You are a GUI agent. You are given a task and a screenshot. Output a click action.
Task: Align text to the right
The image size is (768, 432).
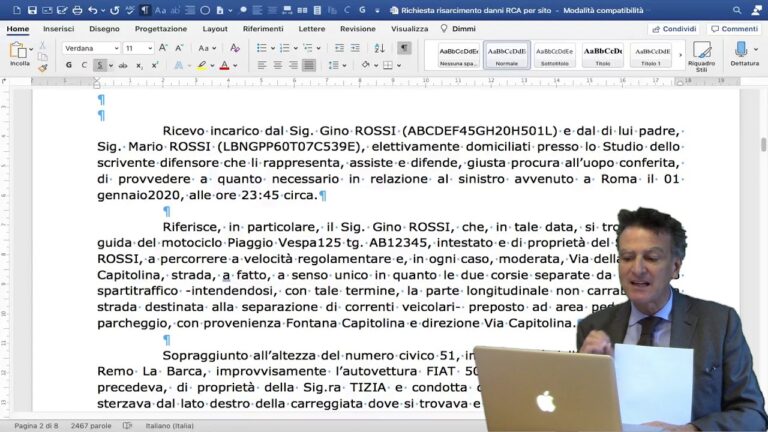click(x=293, y=65)
